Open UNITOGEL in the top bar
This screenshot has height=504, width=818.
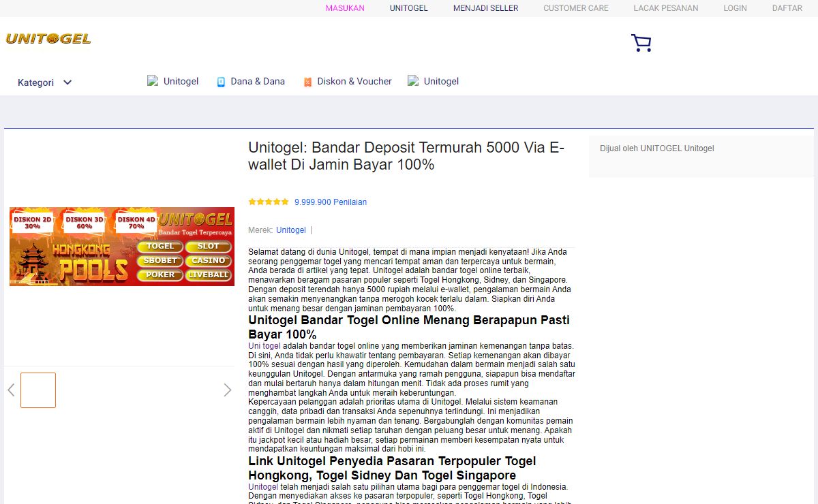(x=409, y=8)
